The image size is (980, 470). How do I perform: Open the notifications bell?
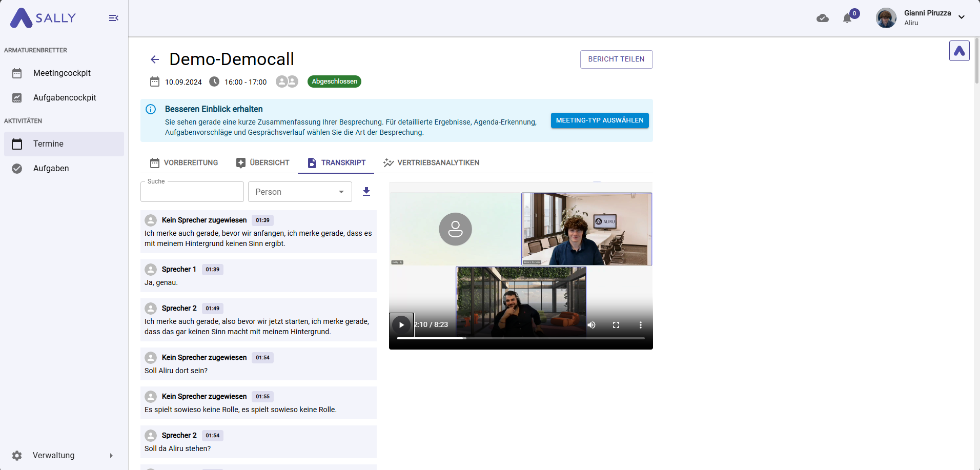(x=847, y=18)
